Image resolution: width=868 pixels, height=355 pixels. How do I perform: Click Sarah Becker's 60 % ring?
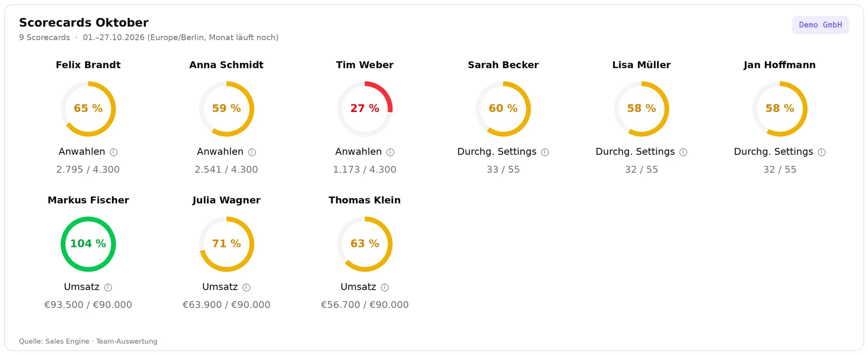click(x=503, y=109)
